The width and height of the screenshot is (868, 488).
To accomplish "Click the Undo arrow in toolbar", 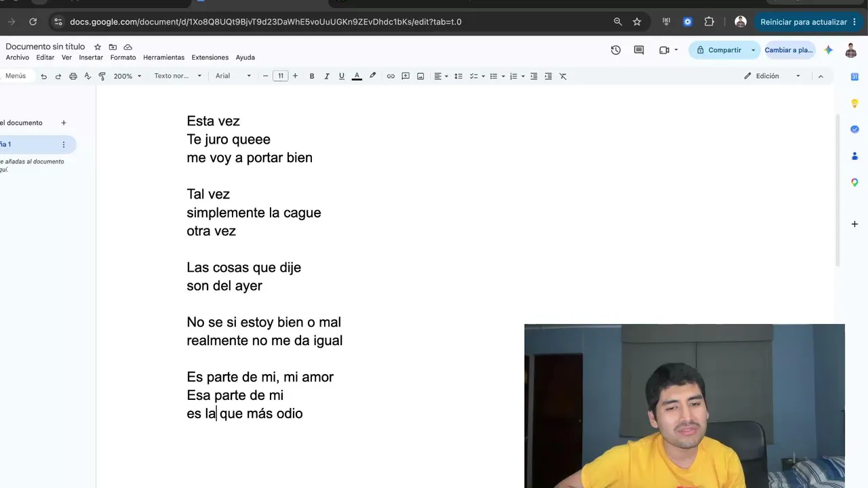I will tap(44, 77).
